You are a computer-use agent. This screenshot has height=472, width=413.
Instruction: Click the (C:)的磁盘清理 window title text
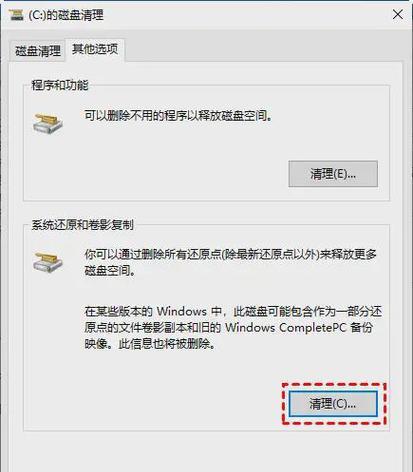[x=66, y=15]
